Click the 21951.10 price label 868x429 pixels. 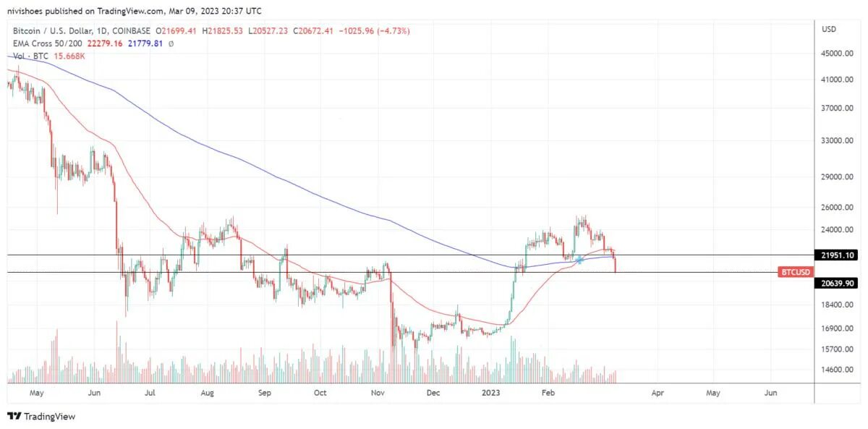(x=839, y=255)
